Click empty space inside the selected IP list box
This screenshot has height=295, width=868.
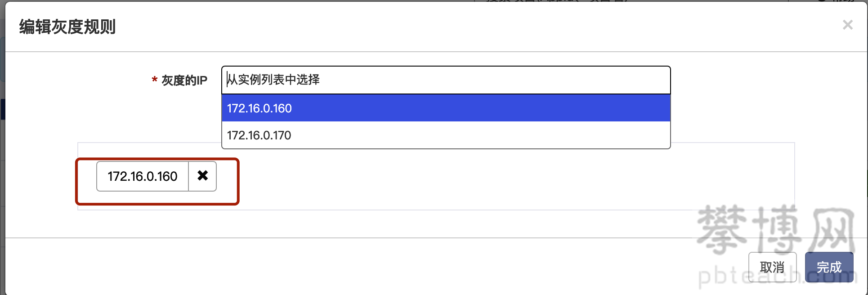(495, 180)
